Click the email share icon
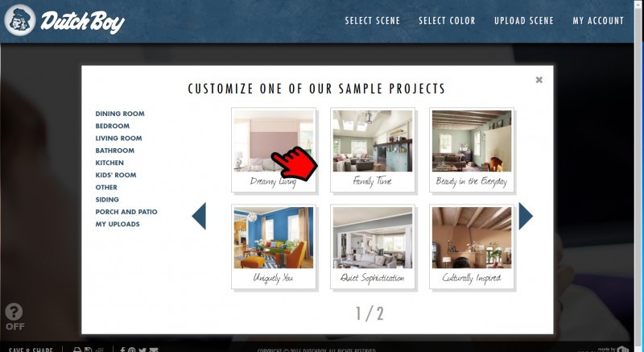This screenshot has width=644, height=352. coord(154,350)
